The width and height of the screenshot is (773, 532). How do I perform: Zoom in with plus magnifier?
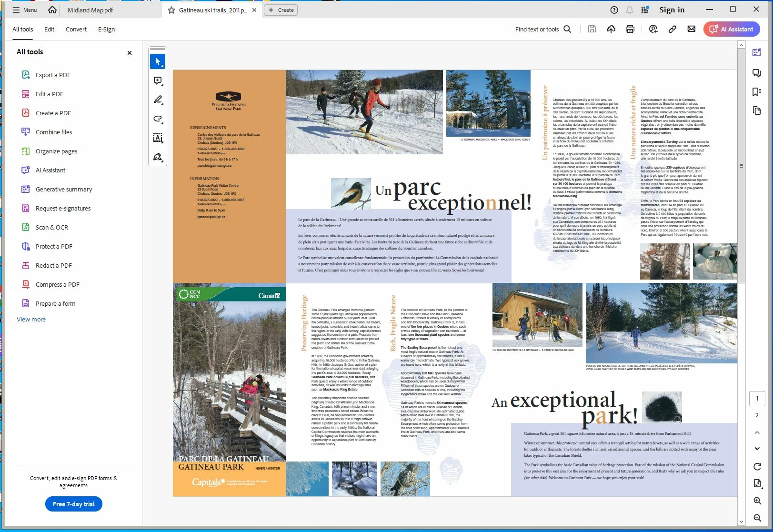tap(757, 501)
